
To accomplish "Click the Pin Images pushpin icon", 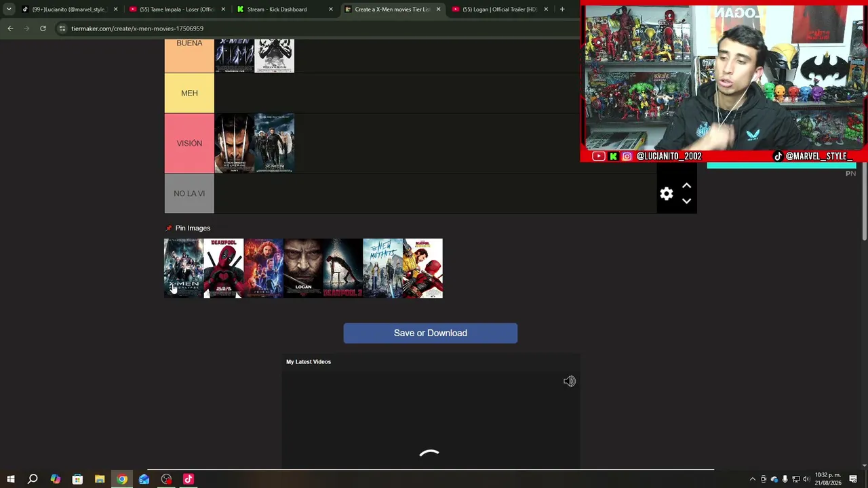I will pos(169,228).
